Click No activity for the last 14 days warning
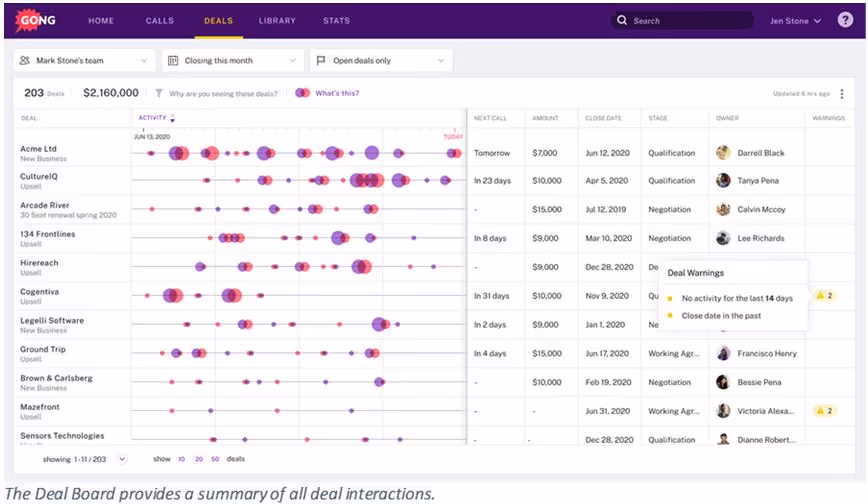 737,298
